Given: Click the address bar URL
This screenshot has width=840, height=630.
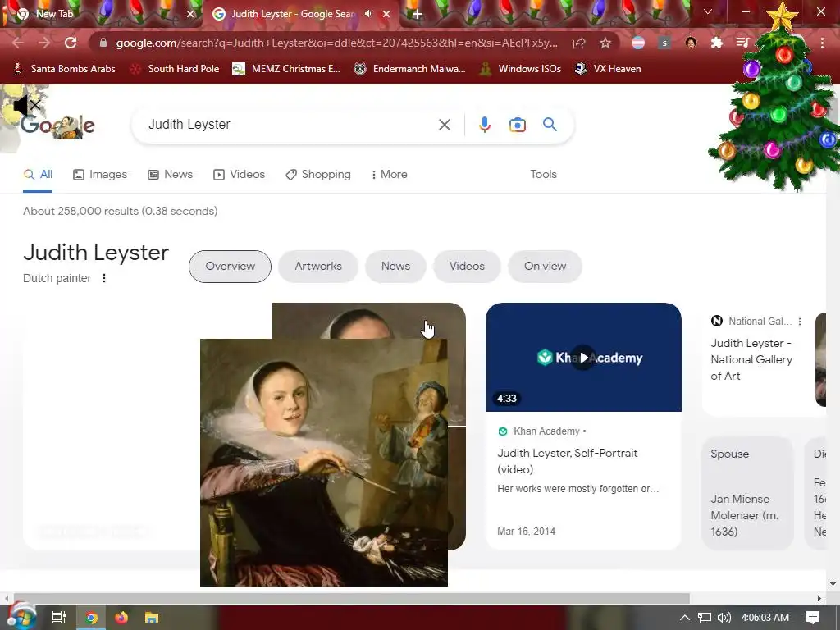Looking at the screenshot, I should pos(336,43).
